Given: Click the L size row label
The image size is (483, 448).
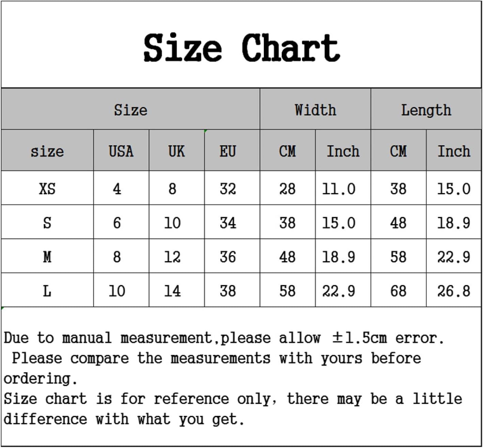Looking at the screenshot, I should (x=47, y=291).
